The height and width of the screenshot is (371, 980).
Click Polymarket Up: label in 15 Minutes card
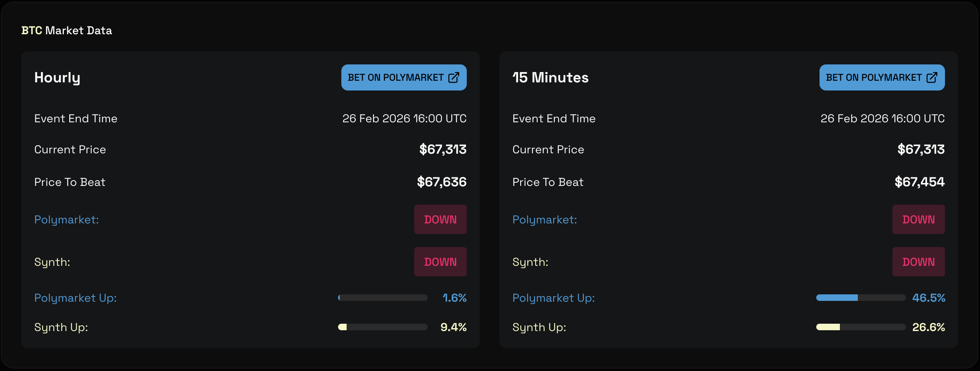point(554,298)
